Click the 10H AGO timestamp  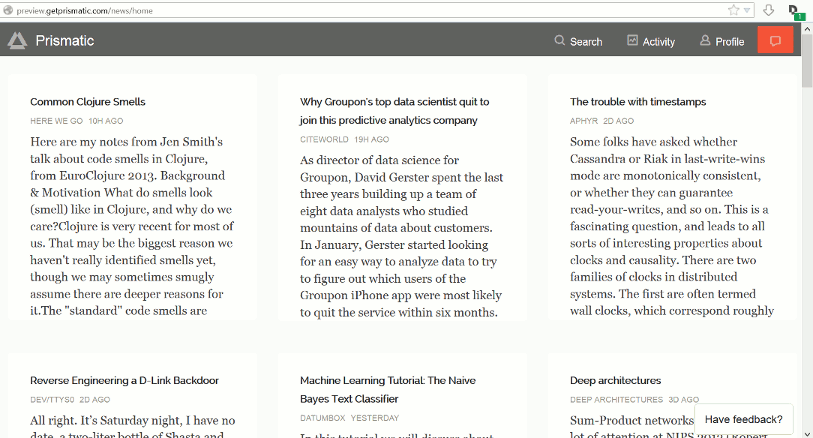[x=106, y=121]
